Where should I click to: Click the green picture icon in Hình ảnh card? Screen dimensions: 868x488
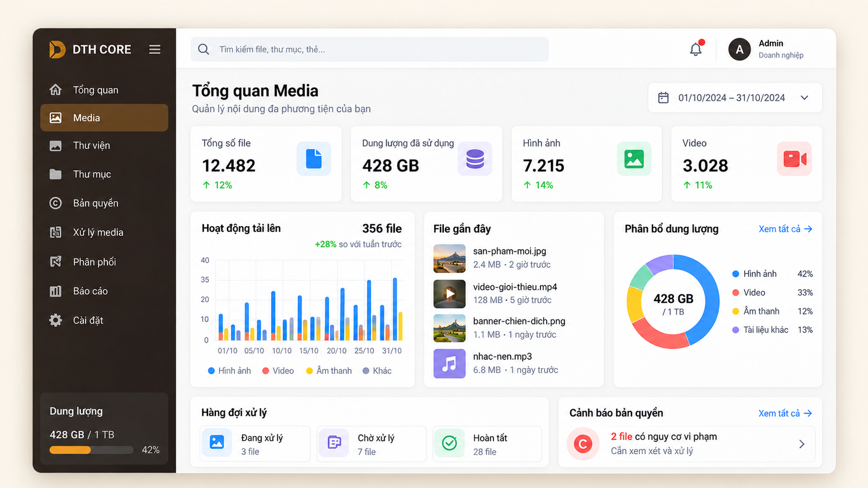(x=634, y=159)
